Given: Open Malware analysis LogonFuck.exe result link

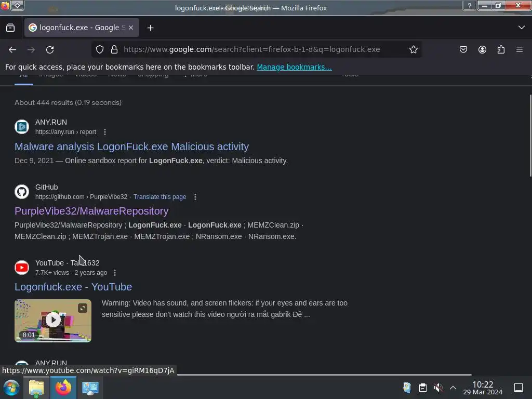Looking at the screenshot, I should pos(131,147).
